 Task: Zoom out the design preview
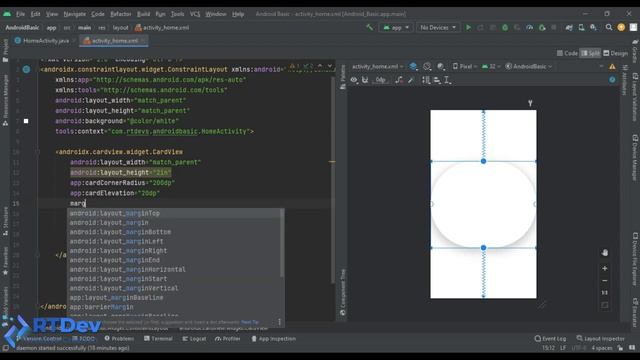point(604,281)
